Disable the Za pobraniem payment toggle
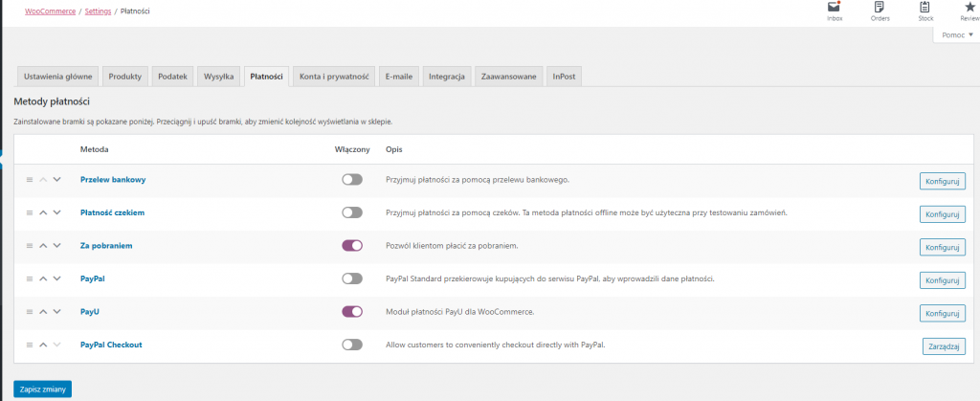 tap(351, 246)
